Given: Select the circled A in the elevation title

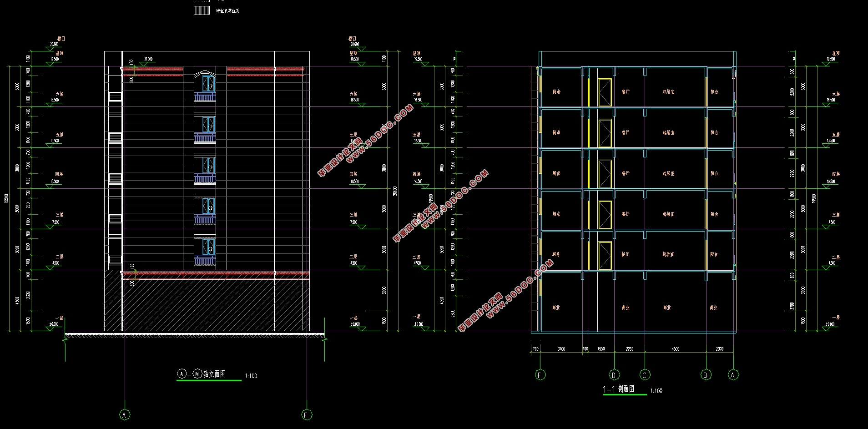Looking at the screenshot, I should point(182,374).
